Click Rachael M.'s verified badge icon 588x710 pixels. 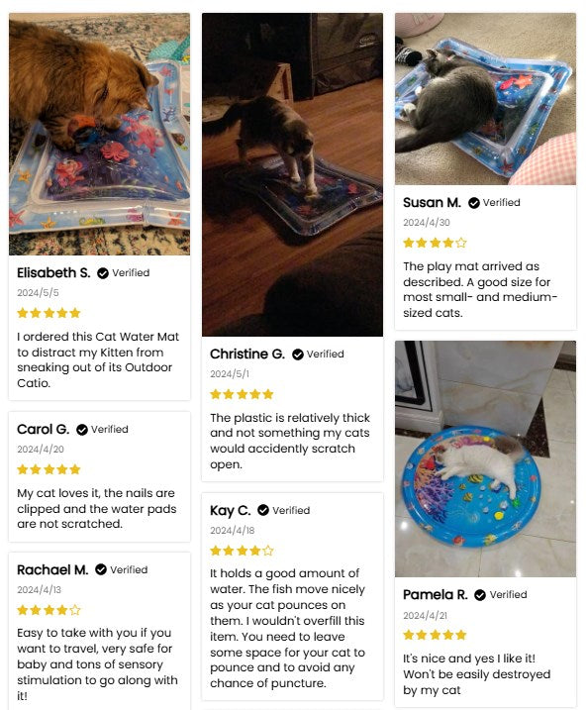click(x=101, y=569)
